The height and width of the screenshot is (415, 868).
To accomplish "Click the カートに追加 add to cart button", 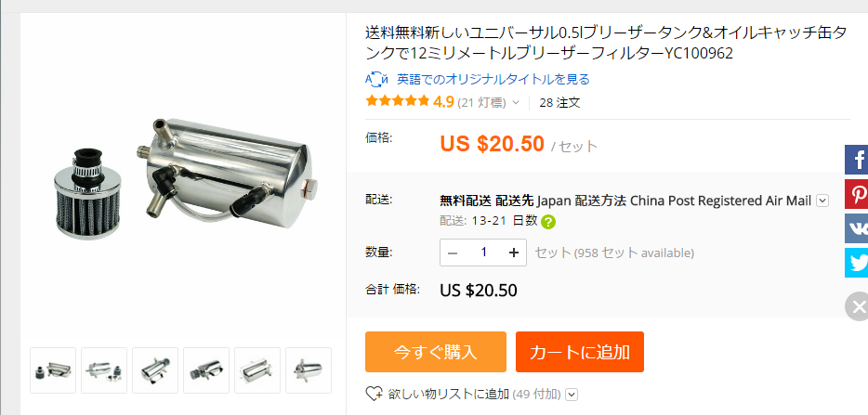I will pyautogui.click(x=580, y=352).
